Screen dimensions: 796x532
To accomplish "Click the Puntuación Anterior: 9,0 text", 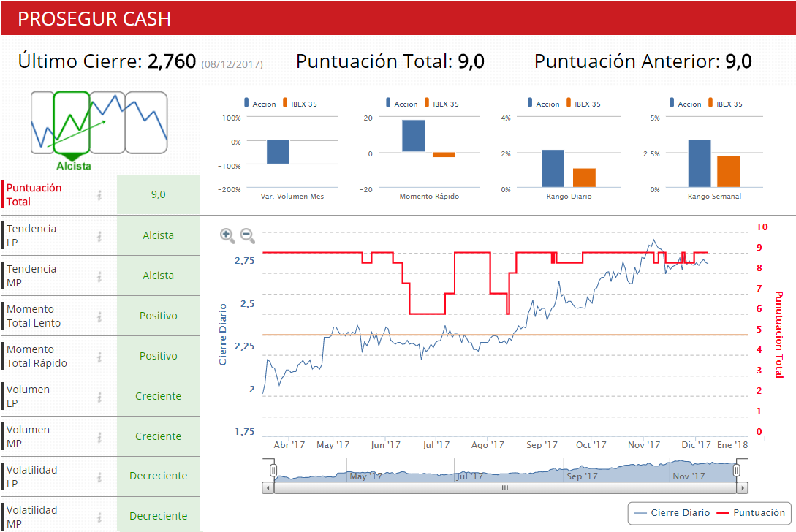I will (x=643, y=61).
